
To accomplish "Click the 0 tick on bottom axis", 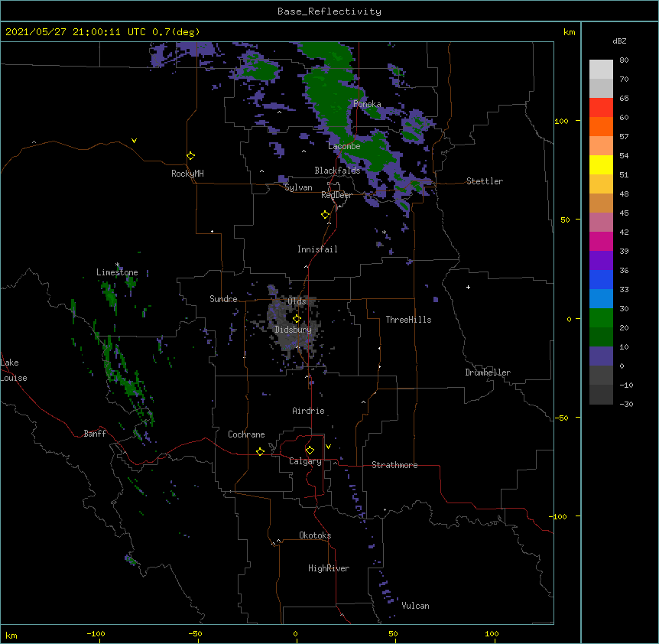I will pyautogui.click(x=295, y=633).
